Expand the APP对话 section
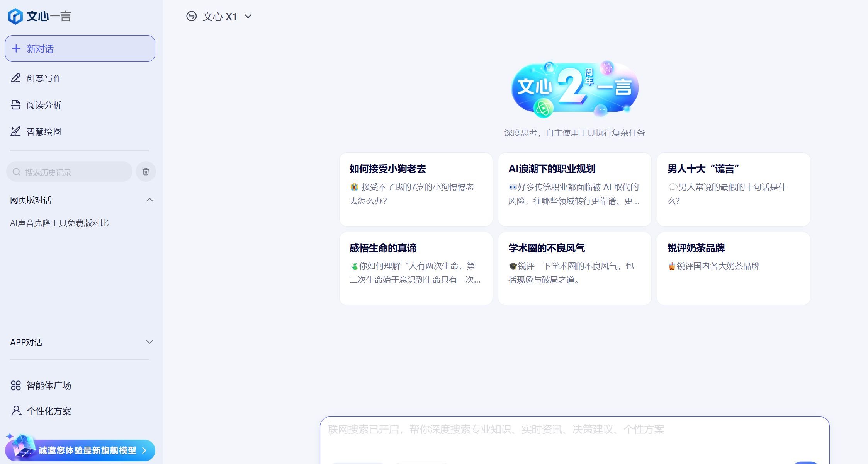Viewport: 868px width, 464px height. click(149, 342)
